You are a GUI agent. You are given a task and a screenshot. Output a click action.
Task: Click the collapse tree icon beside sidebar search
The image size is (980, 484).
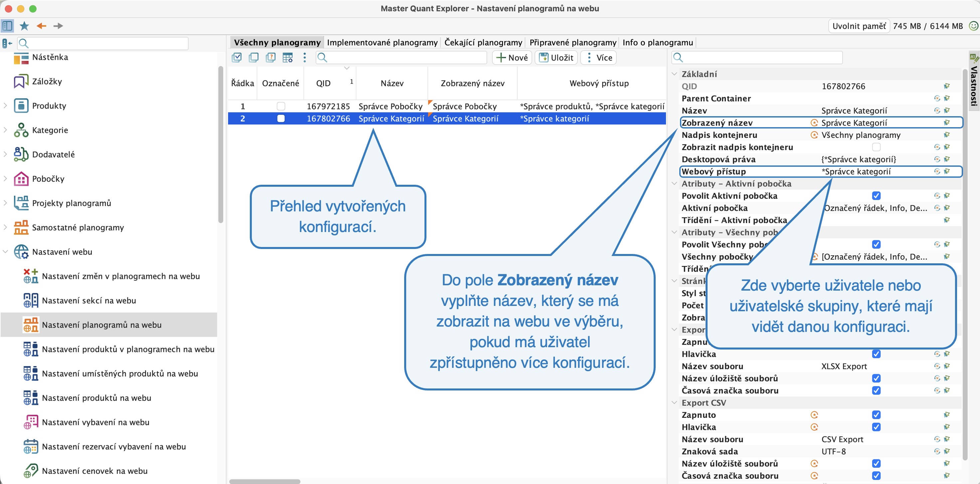[7, 43]
